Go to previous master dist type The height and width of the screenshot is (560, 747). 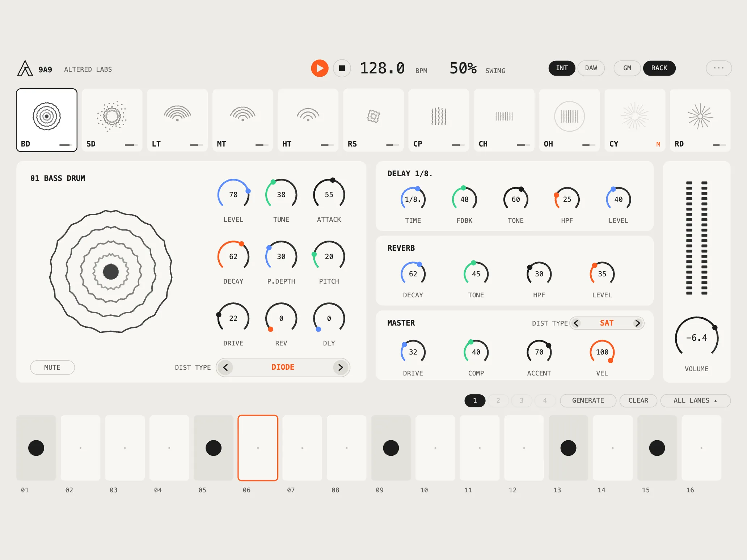pyautogui.click(x=577, y=323)
